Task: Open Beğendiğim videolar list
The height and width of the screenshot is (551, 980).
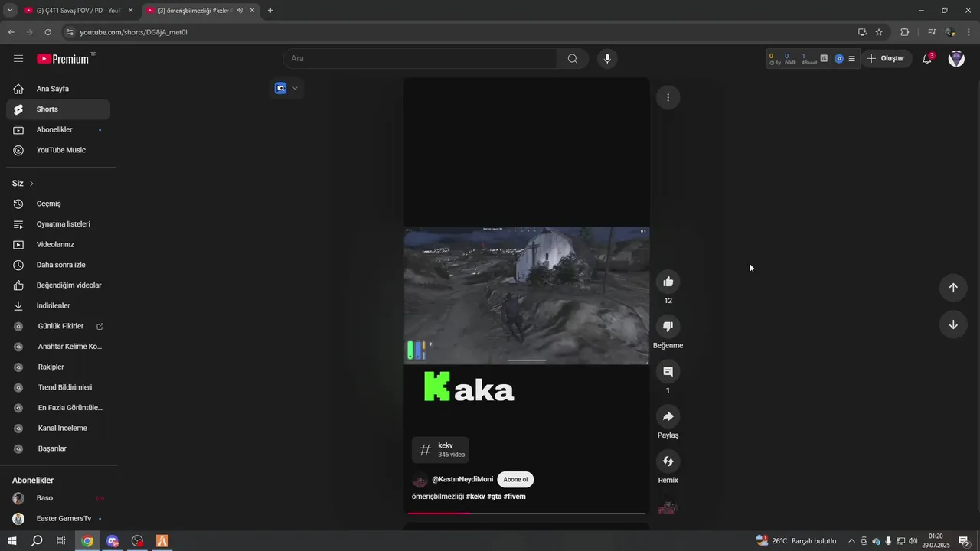Action: click(x=58, y=285)
